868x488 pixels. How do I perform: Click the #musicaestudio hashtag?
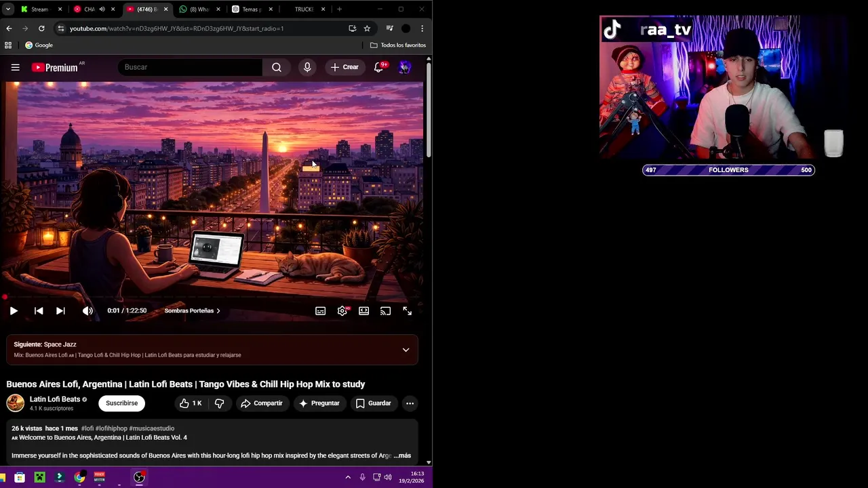coord(152,428)
